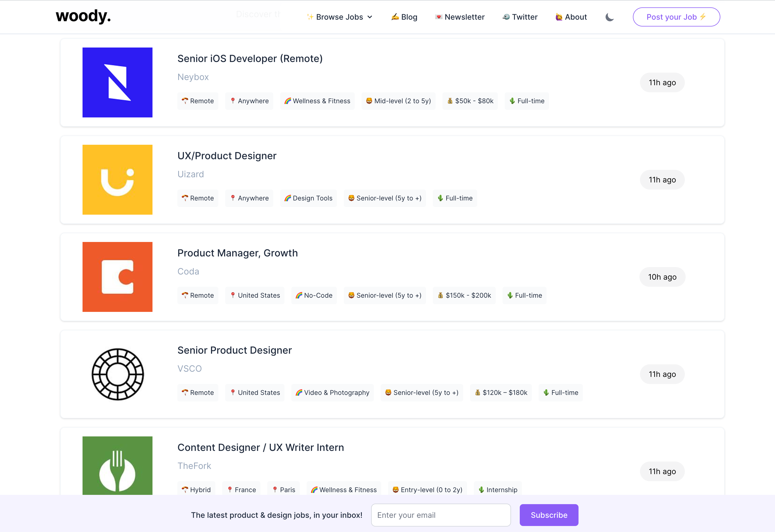Click the Anywhere tag on Uizard job
The width and height of the screenshot is (775, 532).
[249, 198]
